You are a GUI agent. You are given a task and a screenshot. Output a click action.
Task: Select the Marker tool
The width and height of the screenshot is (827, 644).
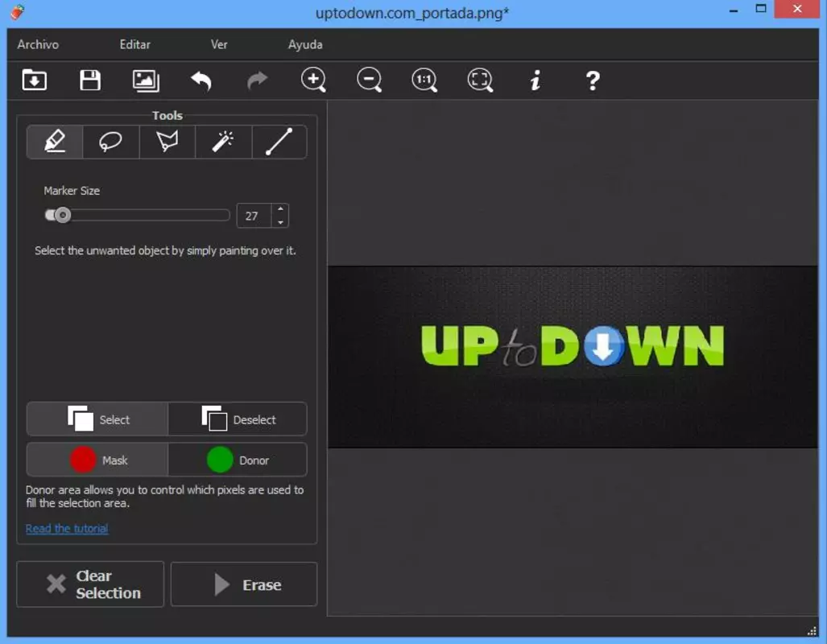55,142
